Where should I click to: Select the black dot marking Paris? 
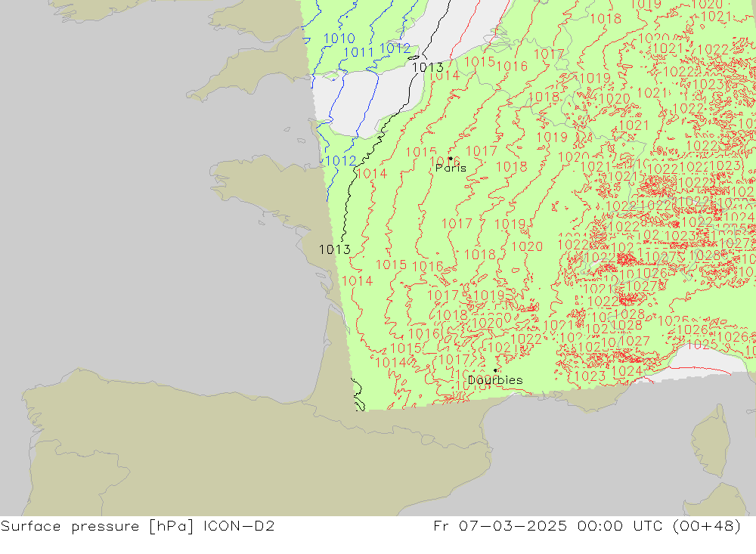tap(451, 158)
